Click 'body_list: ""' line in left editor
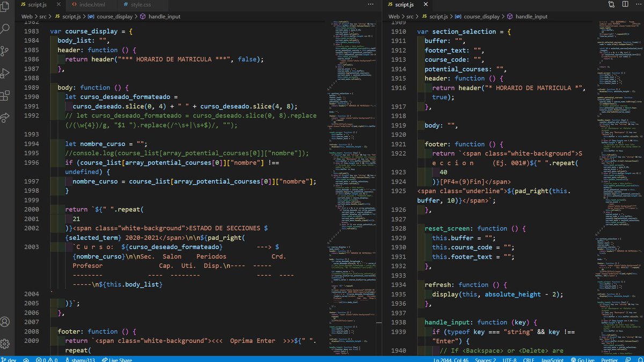 tap(83, 40)
